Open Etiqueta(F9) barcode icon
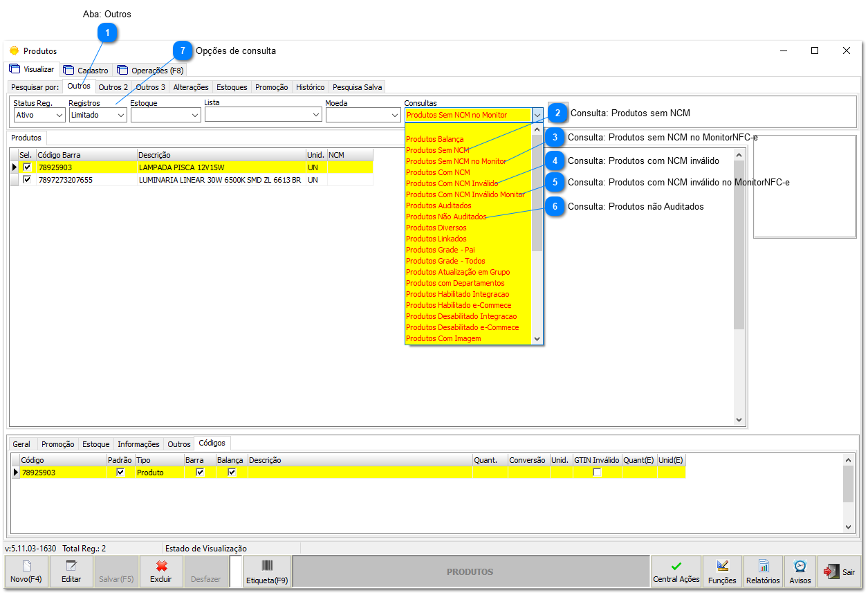868x595 pixels. tap(267, 566)
